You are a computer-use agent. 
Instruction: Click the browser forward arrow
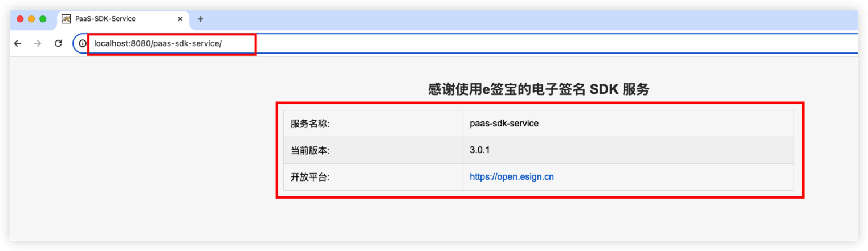(38, 43)
